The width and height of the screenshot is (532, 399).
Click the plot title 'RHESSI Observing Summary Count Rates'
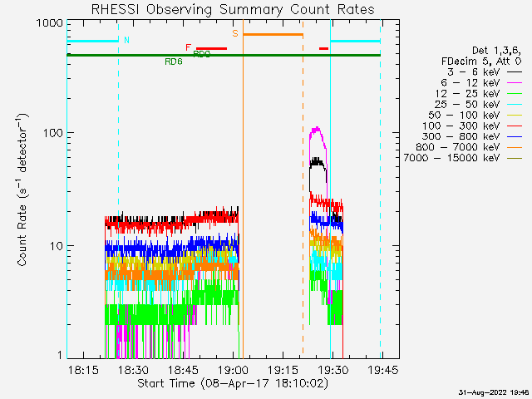[233, 10]
